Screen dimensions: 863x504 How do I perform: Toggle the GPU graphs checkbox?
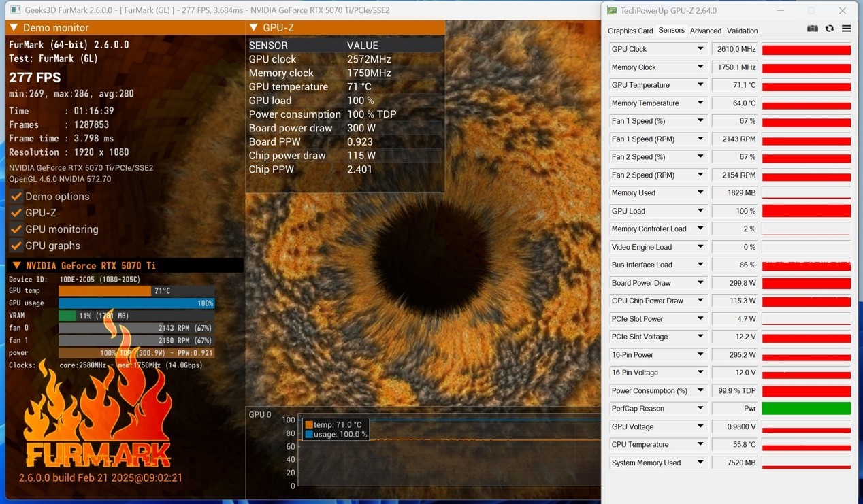16,246
